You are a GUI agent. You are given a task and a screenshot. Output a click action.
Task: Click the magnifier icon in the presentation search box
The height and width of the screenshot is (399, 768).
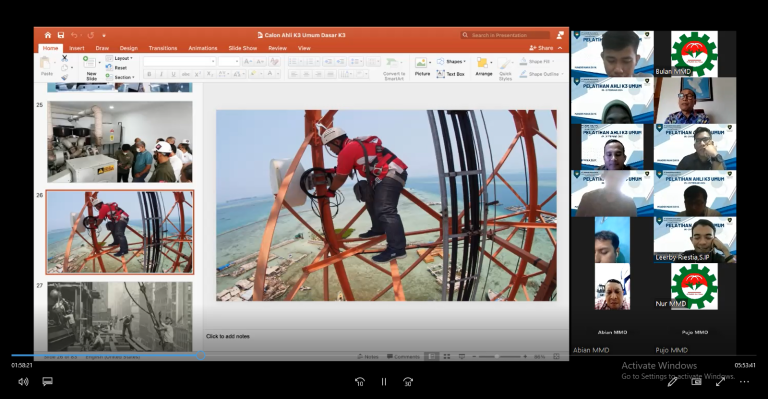coord(465,35)
